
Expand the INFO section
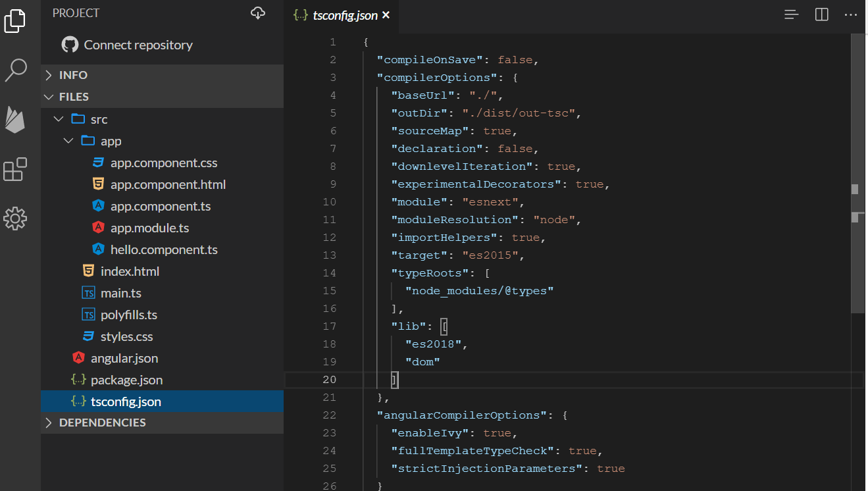(73, 75)
